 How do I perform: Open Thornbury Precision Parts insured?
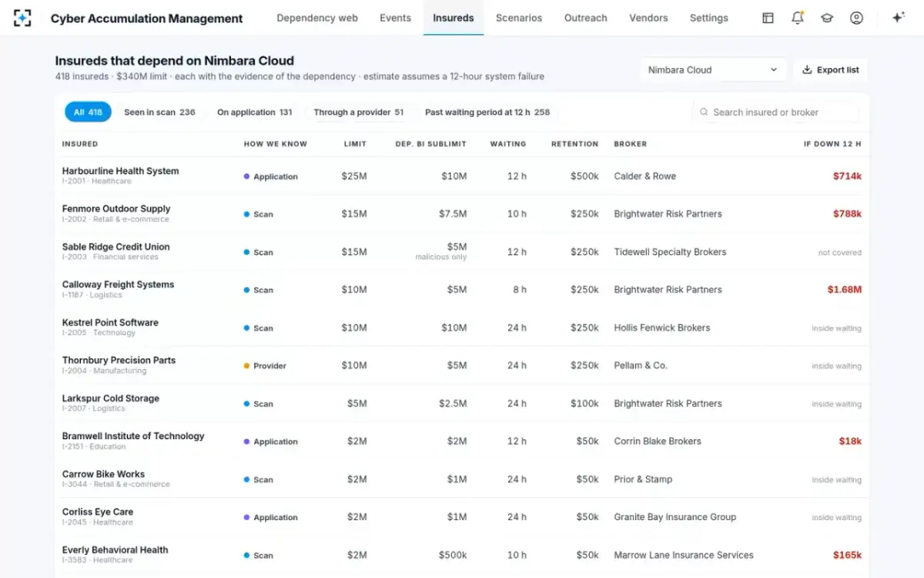119,360
